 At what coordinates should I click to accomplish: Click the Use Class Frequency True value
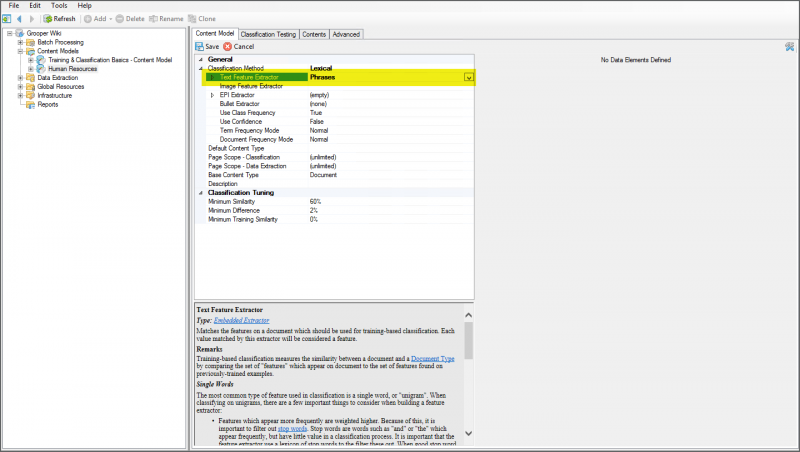coord(316,113)
